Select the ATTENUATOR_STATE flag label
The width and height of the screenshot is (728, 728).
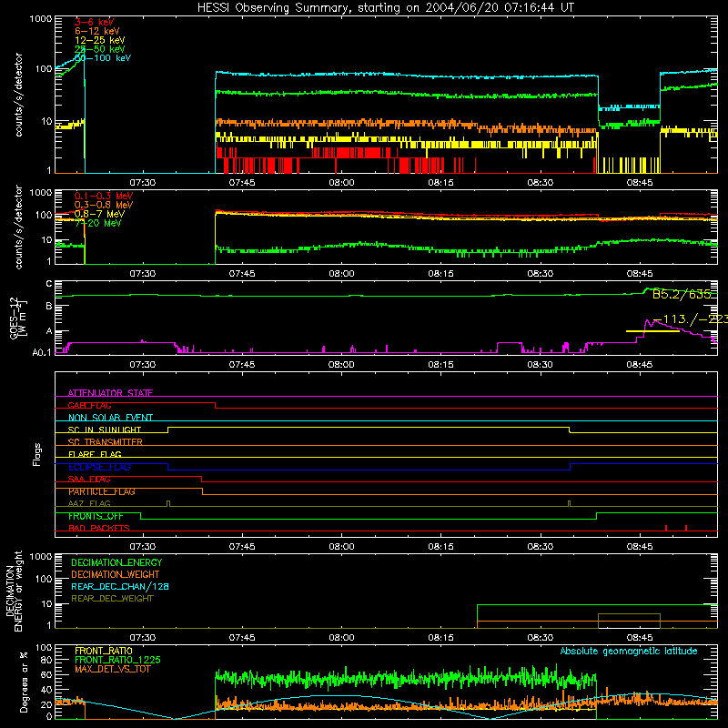tap(110, 393)
